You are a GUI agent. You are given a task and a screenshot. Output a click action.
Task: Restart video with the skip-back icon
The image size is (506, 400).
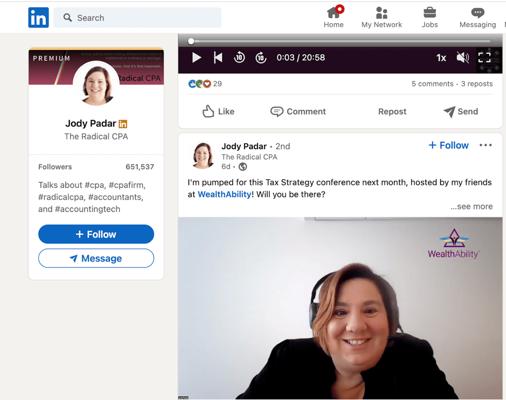[218, 58]
